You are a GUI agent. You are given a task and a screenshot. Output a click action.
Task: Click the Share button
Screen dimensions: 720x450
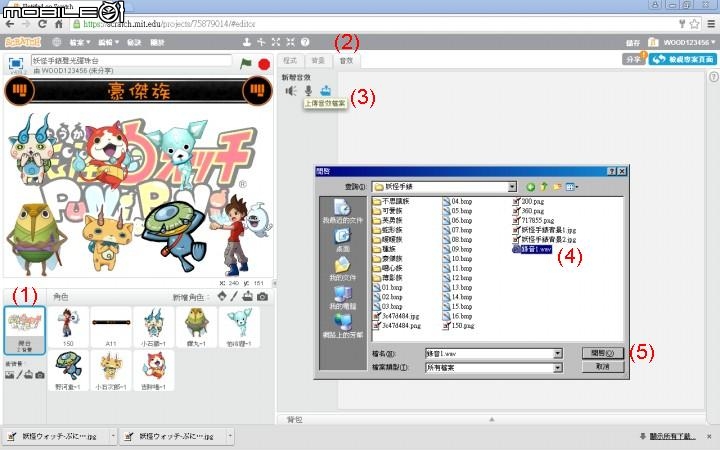[634, 59]
